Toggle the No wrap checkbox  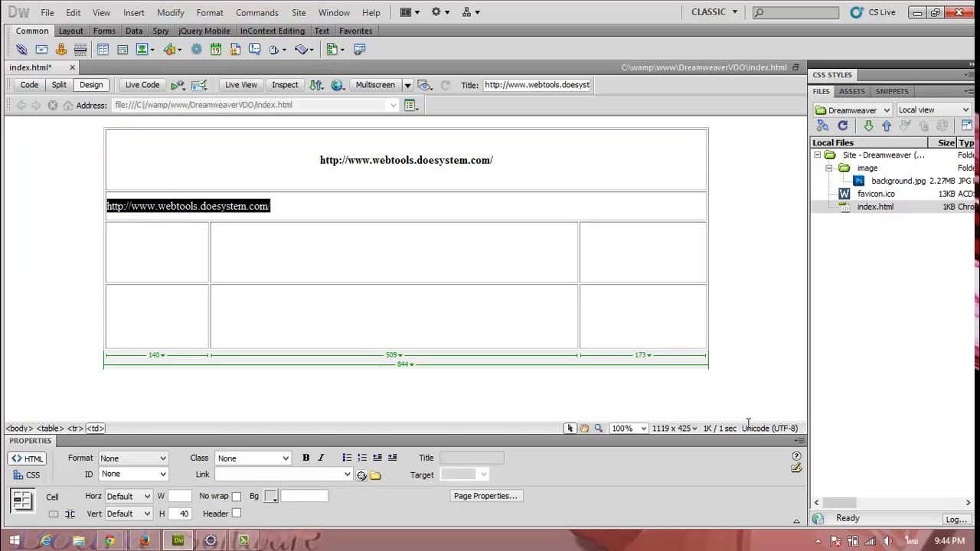coord(236,497)
